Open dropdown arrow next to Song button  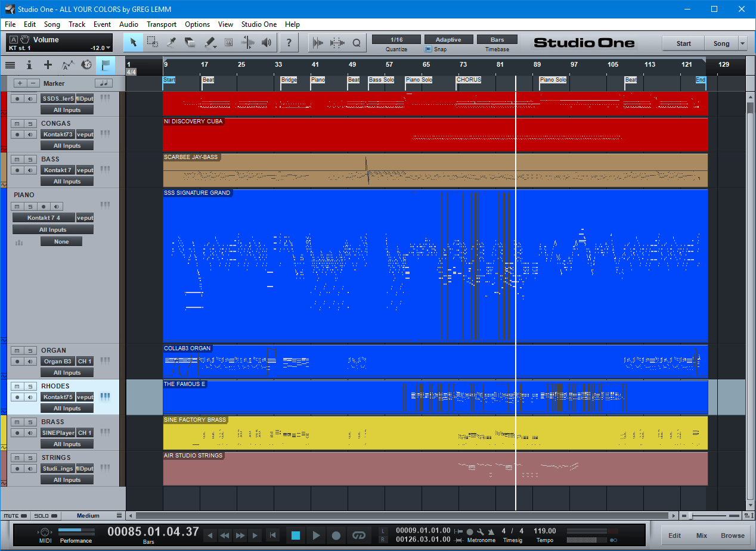pos(742,43)
